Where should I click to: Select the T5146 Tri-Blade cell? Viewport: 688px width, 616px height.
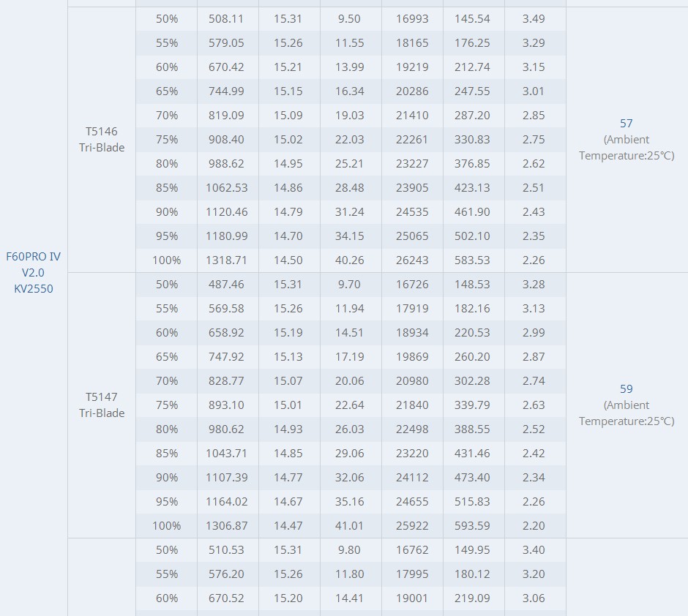pyautogui.click(x=102, y=140)
